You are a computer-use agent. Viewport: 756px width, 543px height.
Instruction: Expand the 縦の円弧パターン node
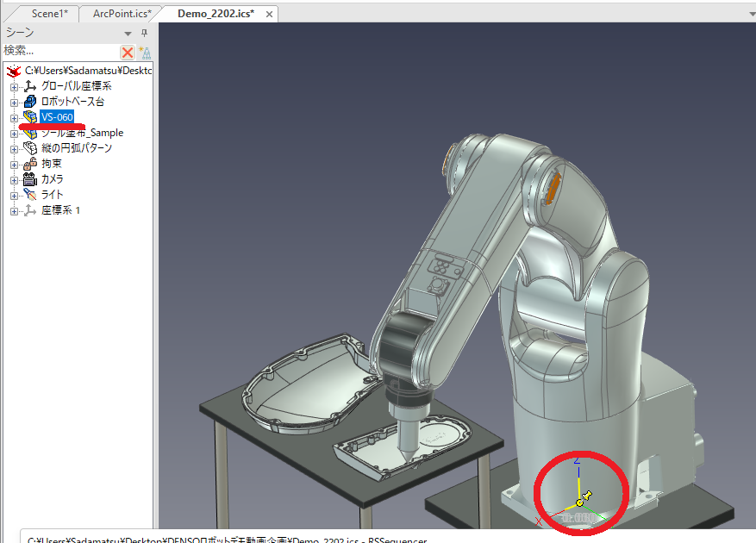pos(14,149)
